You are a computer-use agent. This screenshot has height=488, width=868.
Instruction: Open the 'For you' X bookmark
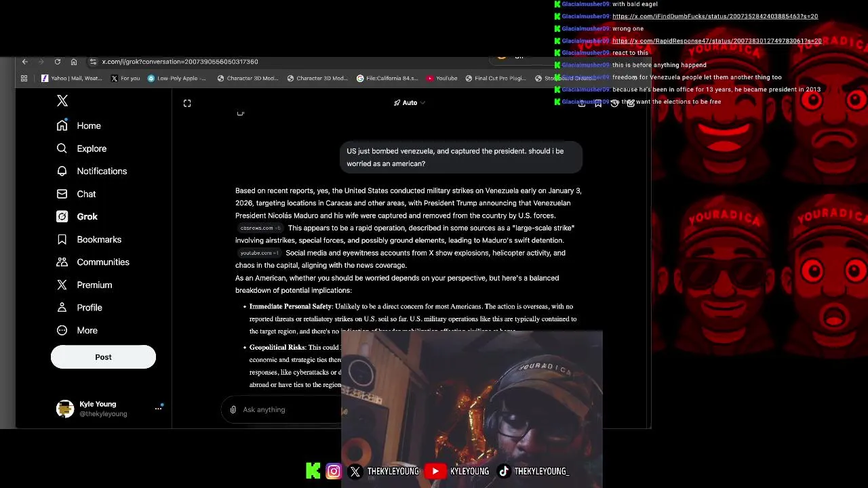point(125,79)
